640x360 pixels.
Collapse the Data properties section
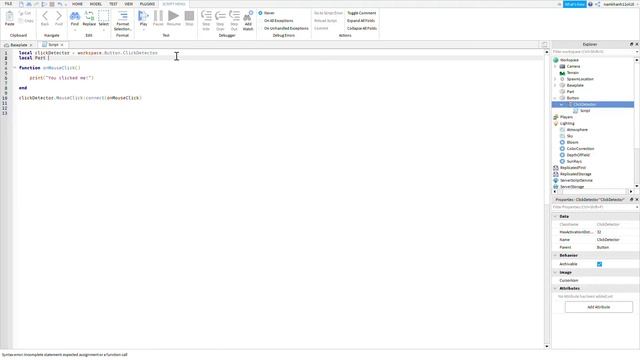pos(555,217)
